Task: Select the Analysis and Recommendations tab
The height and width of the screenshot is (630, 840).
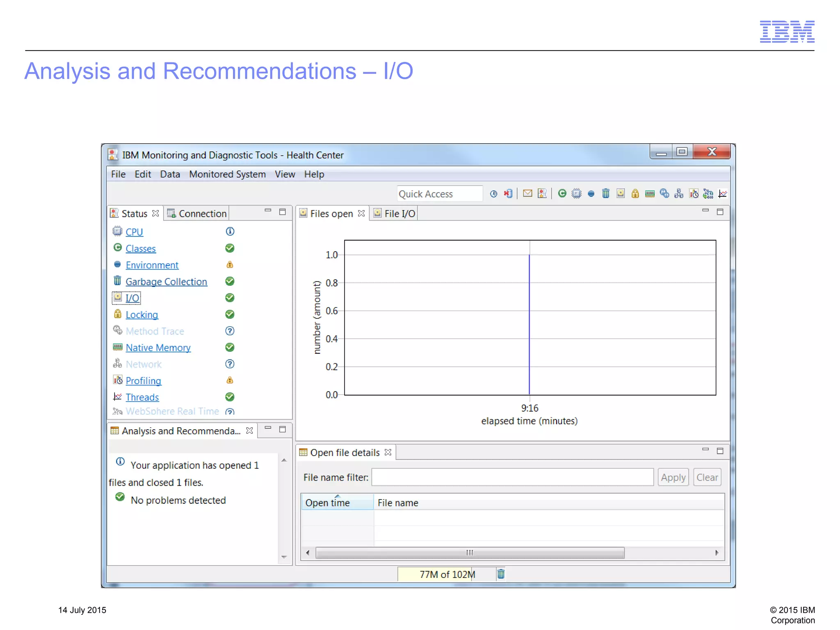Action: click(x=181, y=431)
